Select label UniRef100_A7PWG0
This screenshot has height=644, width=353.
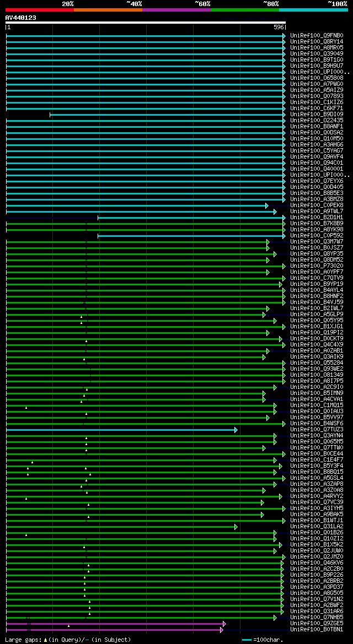[317, 84]
